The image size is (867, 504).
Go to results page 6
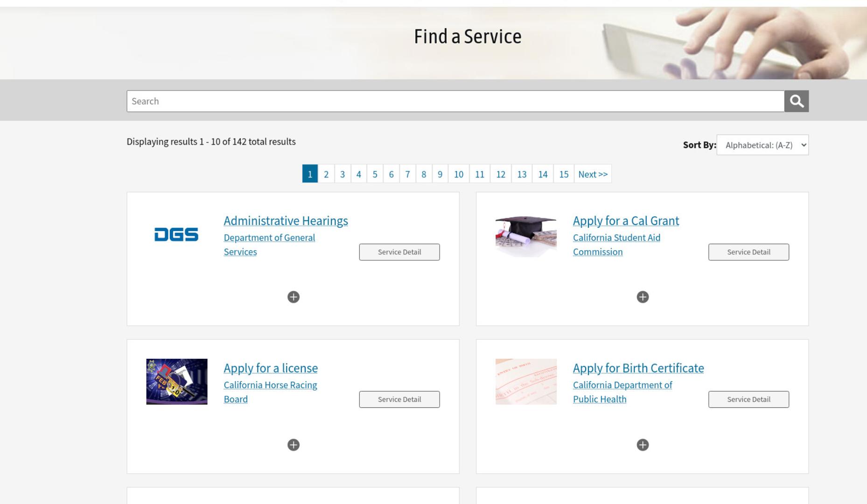pyautogui.click(x=391, y=174)
